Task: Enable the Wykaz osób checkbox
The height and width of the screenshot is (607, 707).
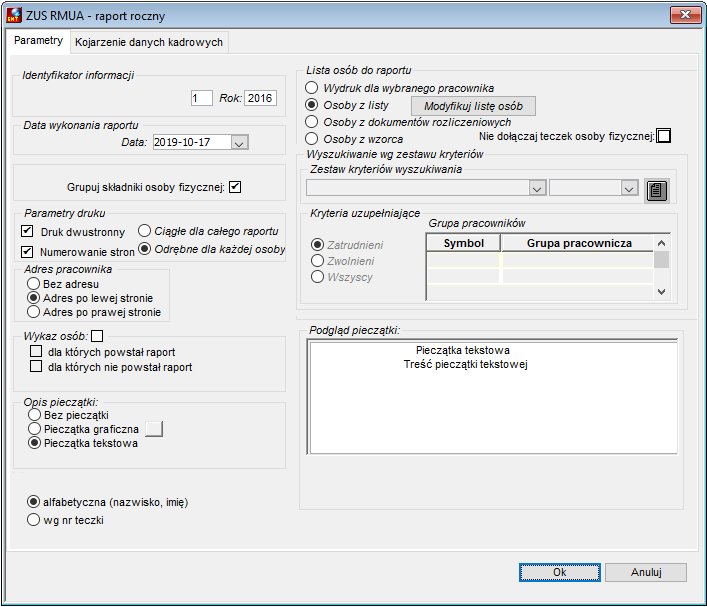Action: pos(97,336)
